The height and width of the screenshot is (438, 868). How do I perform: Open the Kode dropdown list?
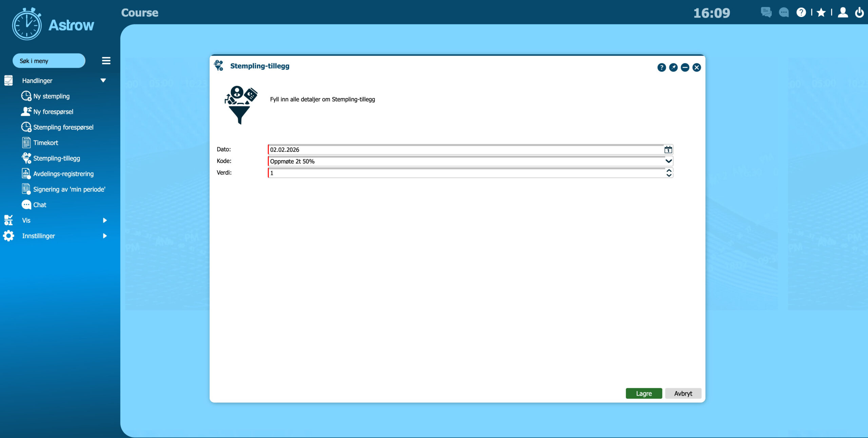coord(668,161)
